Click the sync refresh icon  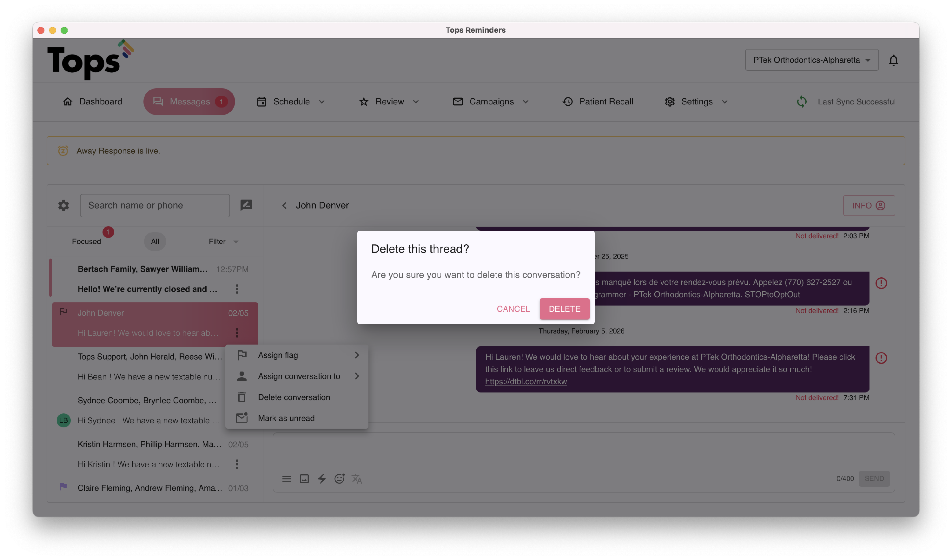802,102
